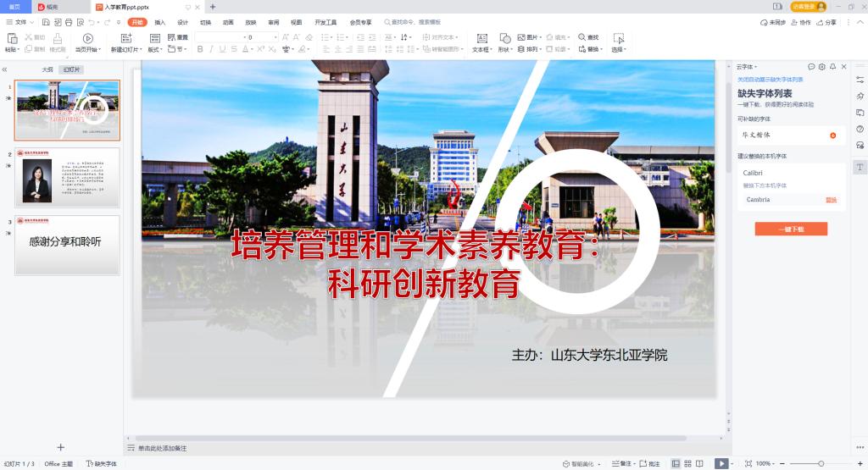Click the Picture (图片) insert icon
868x470 pixels.
click(521, 37)
